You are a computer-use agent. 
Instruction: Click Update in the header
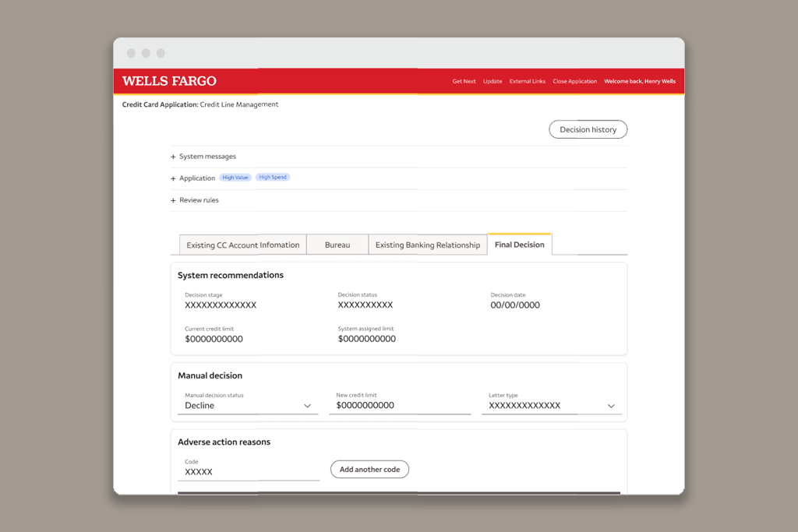click(493, 81)
